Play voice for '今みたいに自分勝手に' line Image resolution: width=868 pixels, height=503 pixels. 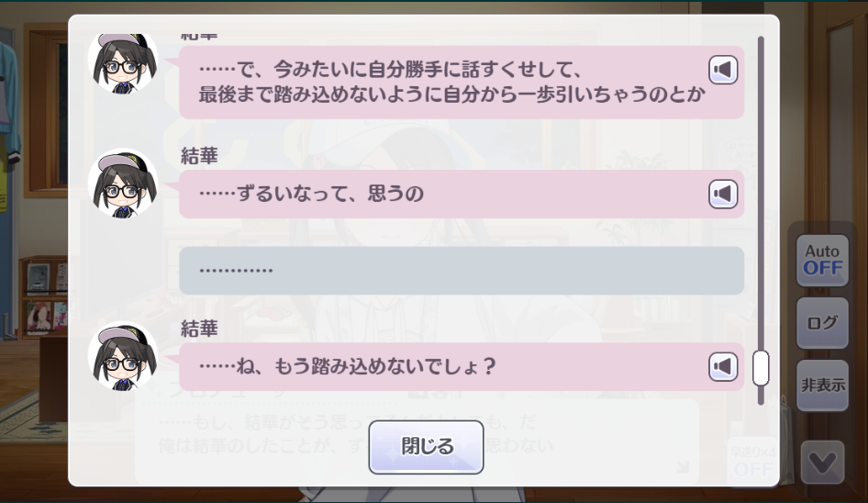coord(723,70)
